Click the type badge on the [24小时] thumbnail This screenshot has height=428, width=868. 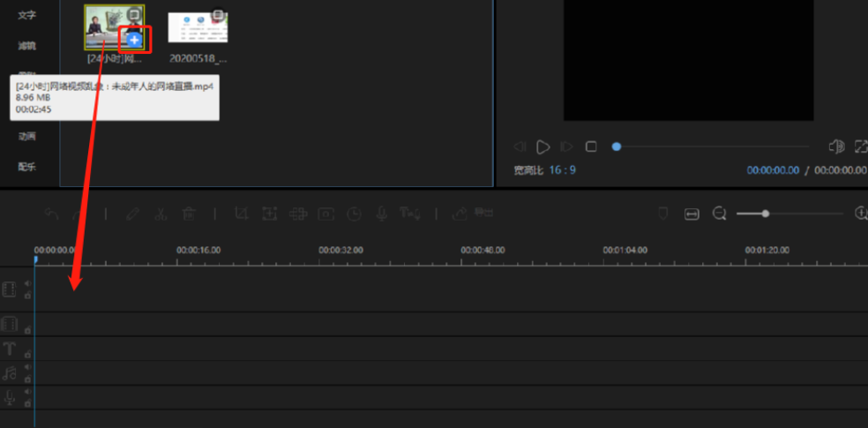[133, 14]
